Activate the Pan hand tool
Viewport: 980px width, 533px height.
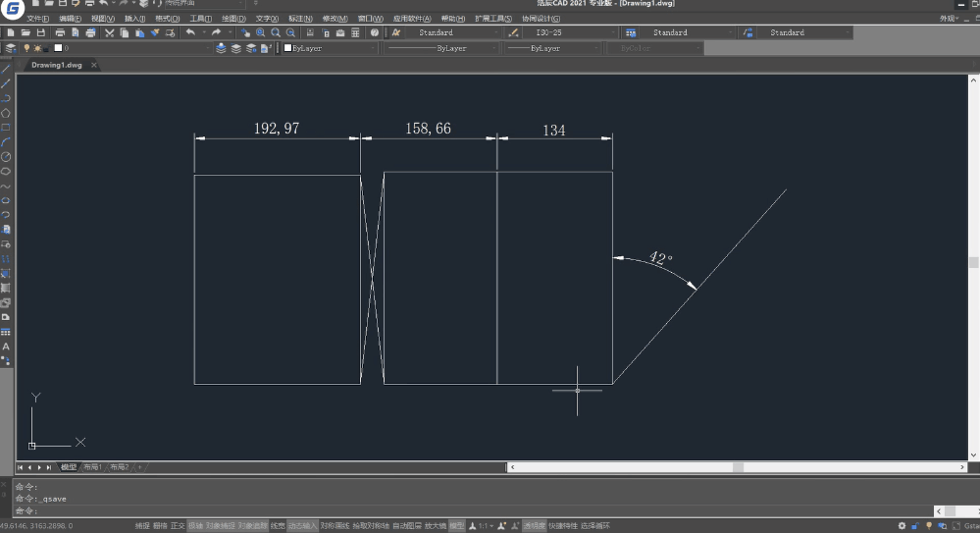(245, 32)
